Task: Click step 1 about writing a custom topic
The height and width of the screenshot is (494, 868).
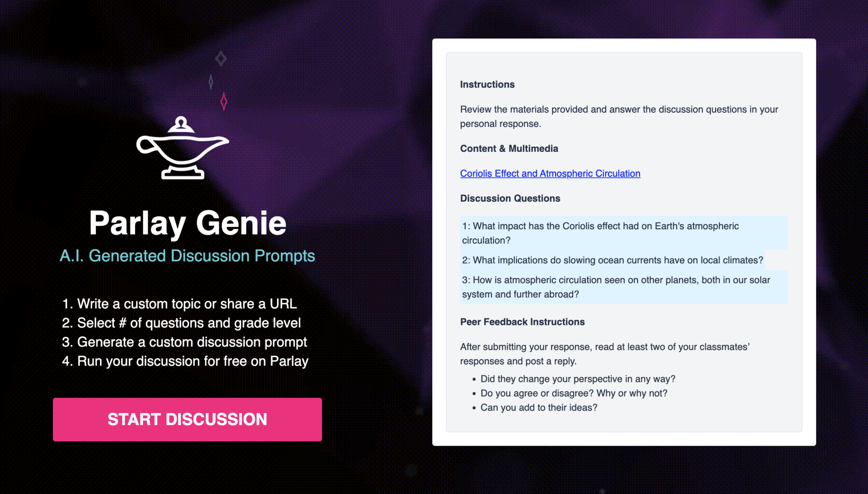Action: [x=179, y=304]
